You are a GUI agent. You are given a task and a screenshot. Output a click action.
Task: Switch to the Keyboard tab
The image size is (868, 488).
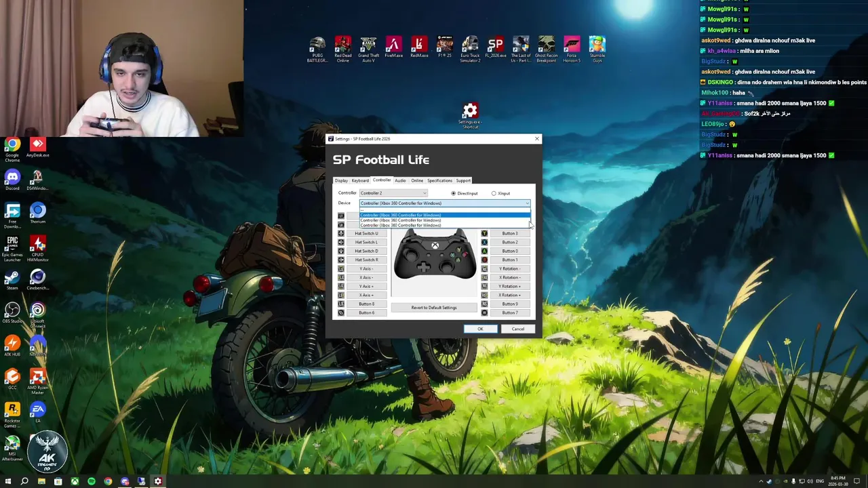pos(360,180)
